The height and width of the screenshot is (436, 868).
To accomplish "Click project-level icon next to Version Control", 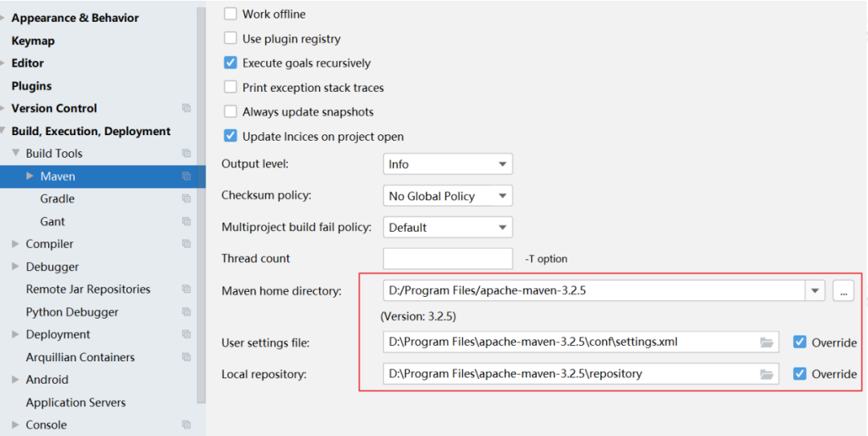I will 186,109.
